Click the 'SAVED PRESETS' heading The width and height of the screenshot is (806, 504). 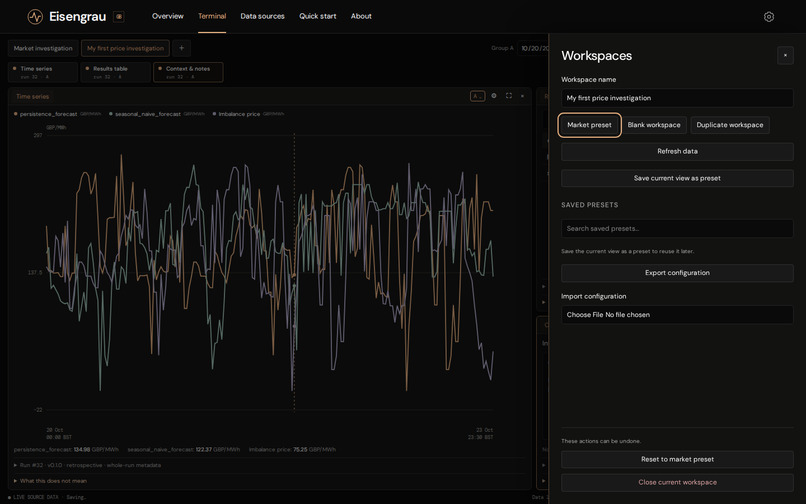click(590, 205)
